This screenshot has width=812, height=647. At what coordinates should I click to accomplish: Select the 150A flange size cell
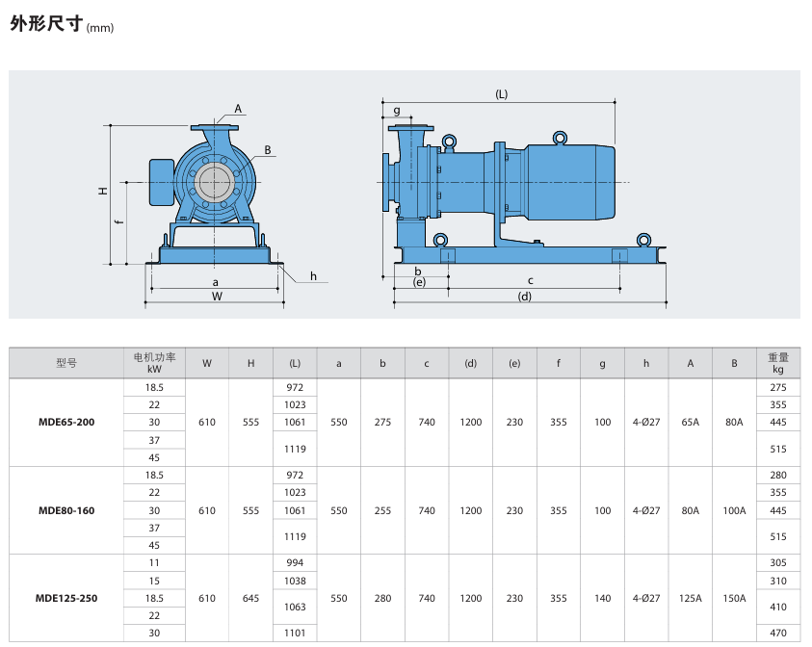(x=734, y=598)
